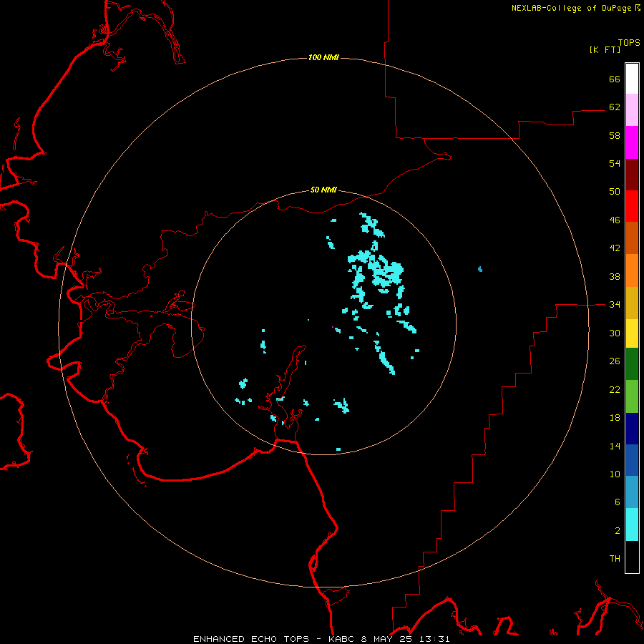Screen dimensions: 644x644
Task: Click the isolated blue echo outside the 50 NMI ring
Action: pyautogui.click(x=480, y=270)
